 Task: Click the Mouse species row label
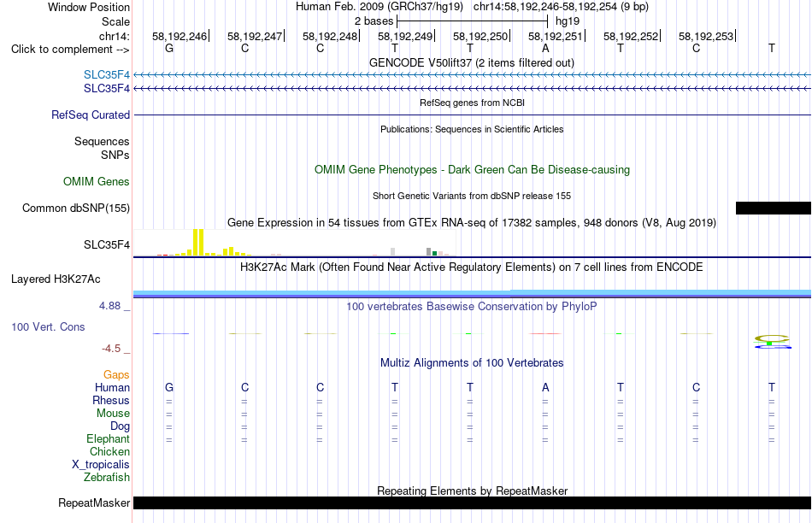pos(113,414)
